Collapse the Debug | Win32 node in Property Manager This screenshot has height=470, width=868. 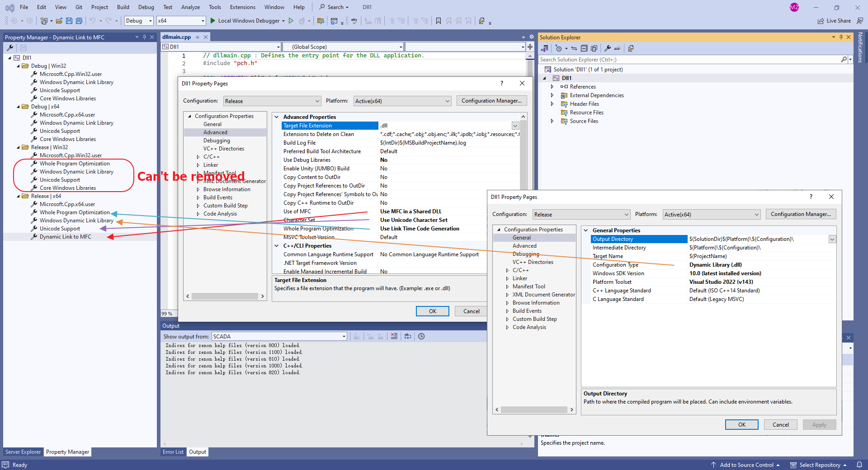click(19, 66)
